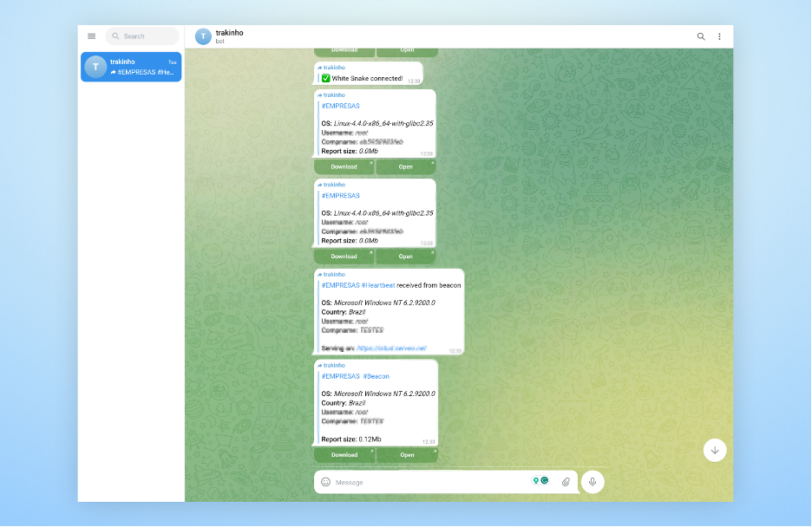Click 'OS: Microsoft Windows NT 6.2.9200.0' in Beacon message

click(x=378, y=394)
